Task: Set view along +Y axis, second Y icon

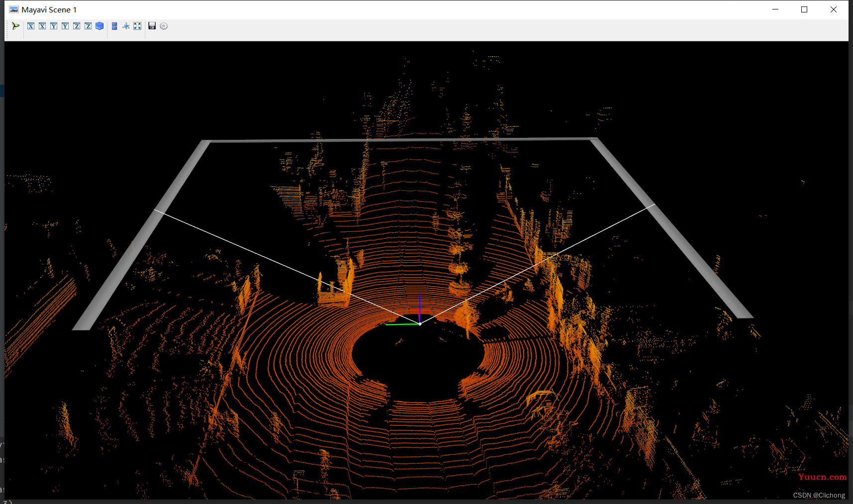Action: click(x=65, y=26)
